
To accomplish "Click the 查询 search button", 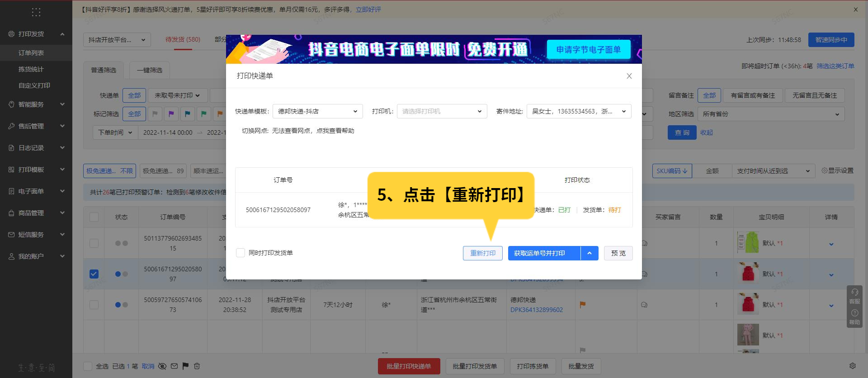I will coord(682,132).
